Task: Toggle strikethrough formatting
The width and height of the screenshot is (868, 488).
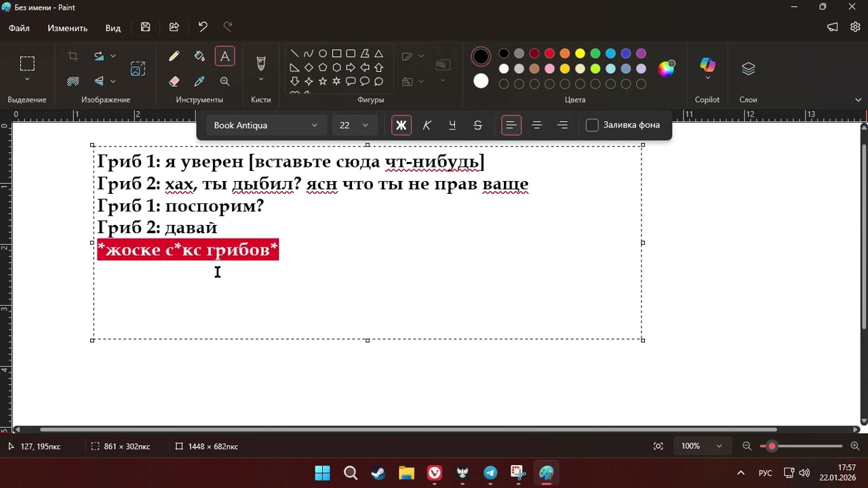Action: tap(478, 125)
